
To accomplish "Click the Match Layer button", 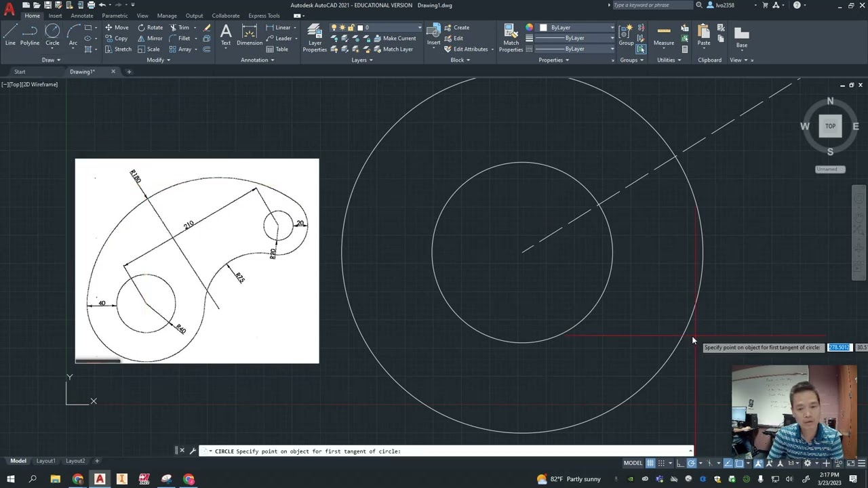I will click(393, 49).
